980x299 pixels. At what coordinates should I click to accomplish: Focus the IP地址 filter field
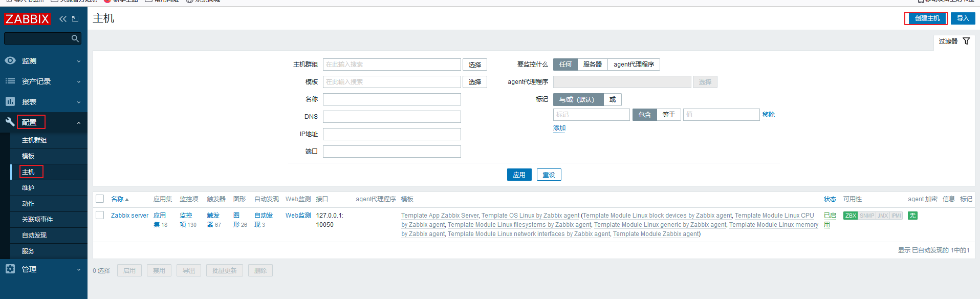coord(392,134)
